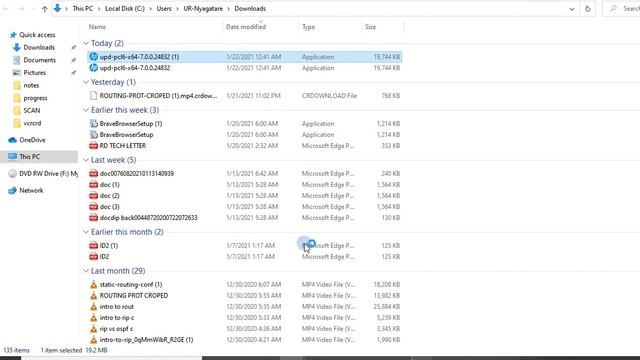Open OneDrive in the navigation pane
640x360 pixels.
click(x=32, y=140)
